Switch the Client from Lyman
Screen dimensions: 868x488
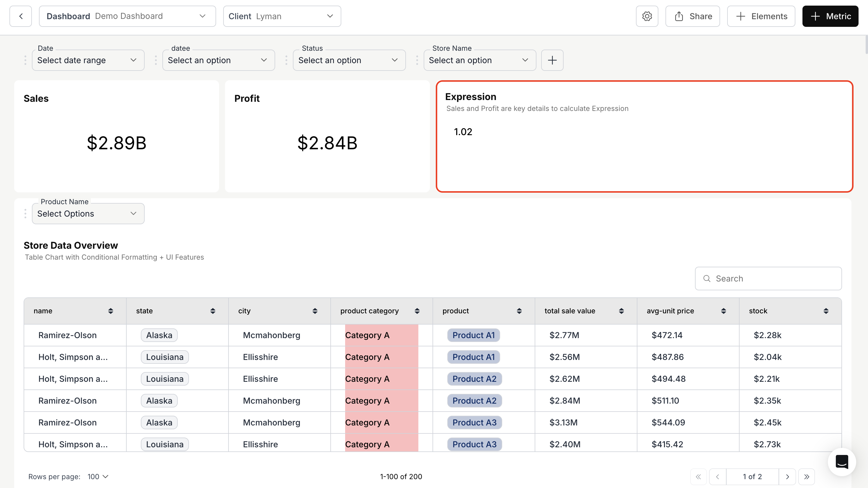pos(282,16)
